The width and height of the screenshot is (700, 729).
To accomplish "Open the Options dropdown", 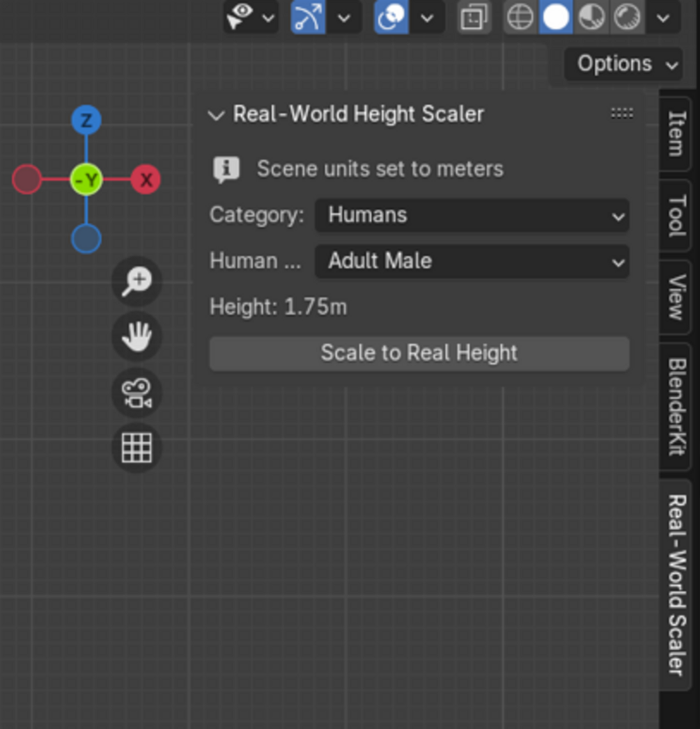I will coord(623,64).
